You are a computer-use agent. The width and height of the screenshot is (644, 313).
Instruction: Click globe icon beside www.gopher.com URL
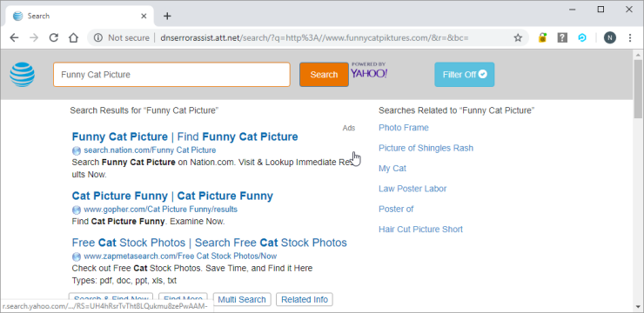[77, 210]
